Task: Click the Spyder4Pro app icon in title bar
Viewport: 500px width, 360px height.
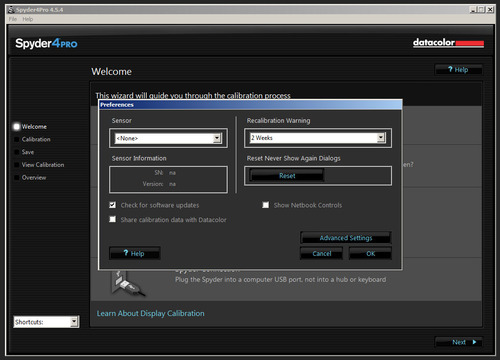Action: click(11, 10)
